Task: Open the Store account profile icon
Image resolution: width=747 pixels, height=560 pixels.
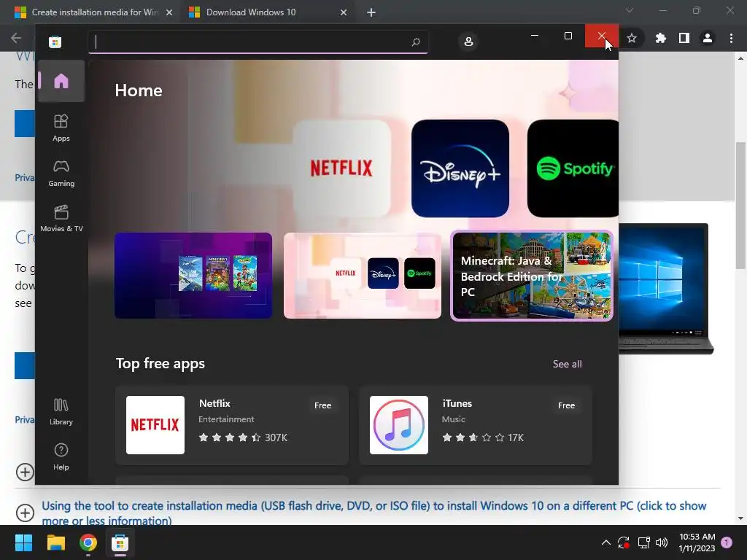Action: point(468,42)
